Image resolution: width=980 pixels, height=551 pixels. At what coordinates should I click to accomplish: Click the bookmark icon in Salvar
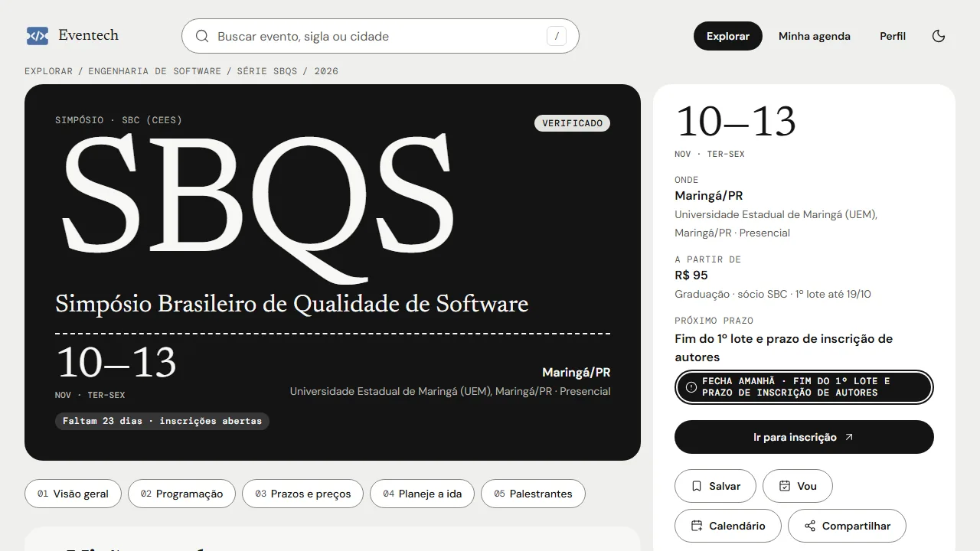(x=697, y=486)
